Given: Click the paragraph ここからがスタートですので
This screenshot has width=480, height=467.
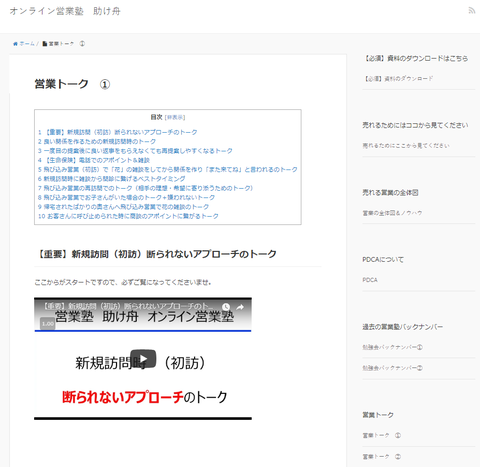Looking at the screenshot, I should (123, 282).
